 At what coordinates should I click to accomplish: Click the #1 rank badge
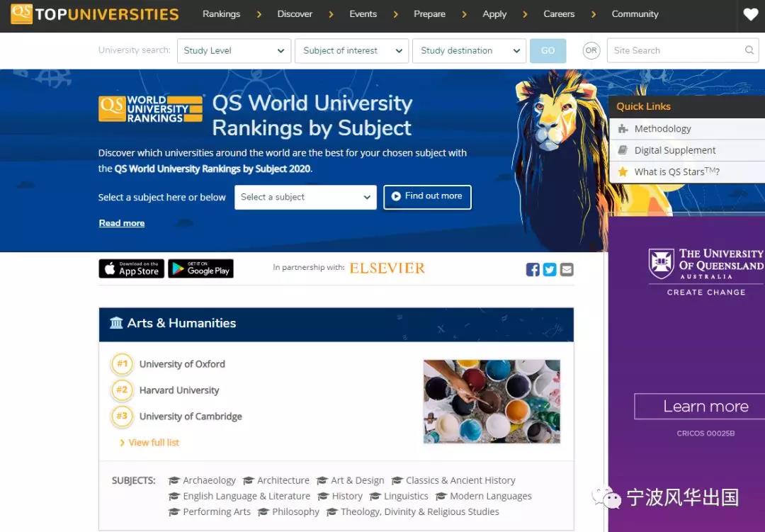click(122, 363)
